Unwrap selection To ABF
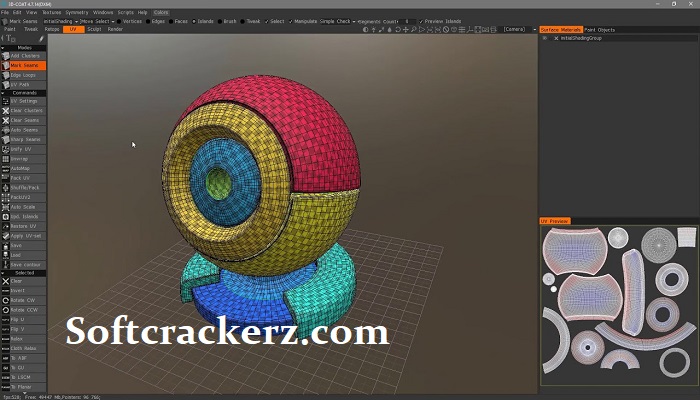Image resolution: width=700 pixels, height=400 pixels. pyautogui.click(x=23, y=358)
